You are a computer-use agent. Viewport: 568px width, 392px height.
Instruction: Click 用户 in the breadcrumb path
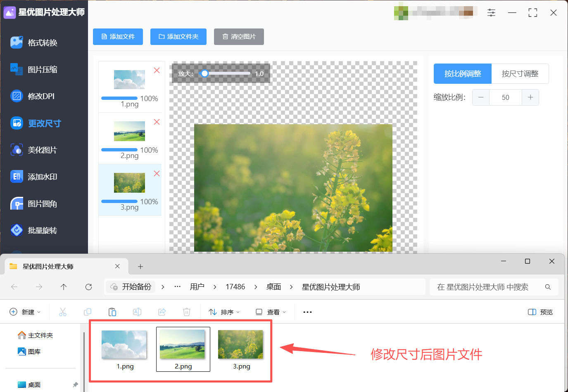click(197, 287)
